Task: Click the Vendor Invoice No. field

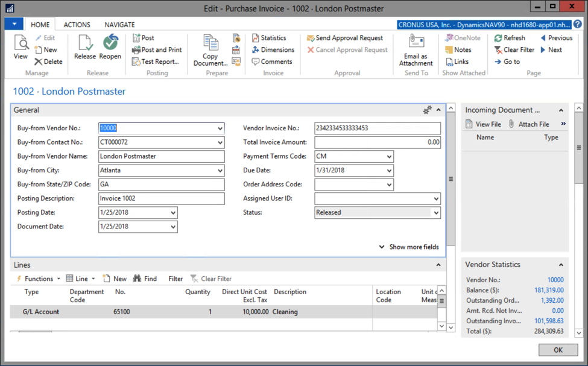Action: click(x=378, y=128)
